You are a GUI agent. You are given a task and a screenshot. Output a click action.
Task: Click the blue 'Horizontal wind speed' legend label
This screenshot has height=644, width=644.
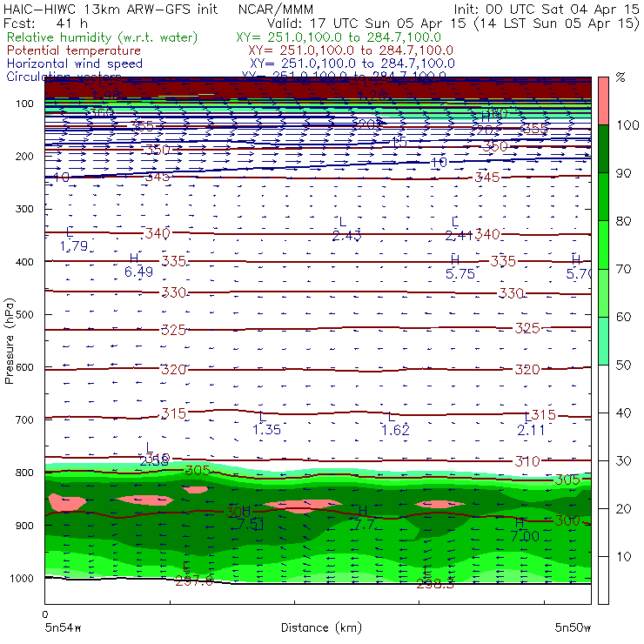[75, 64]
